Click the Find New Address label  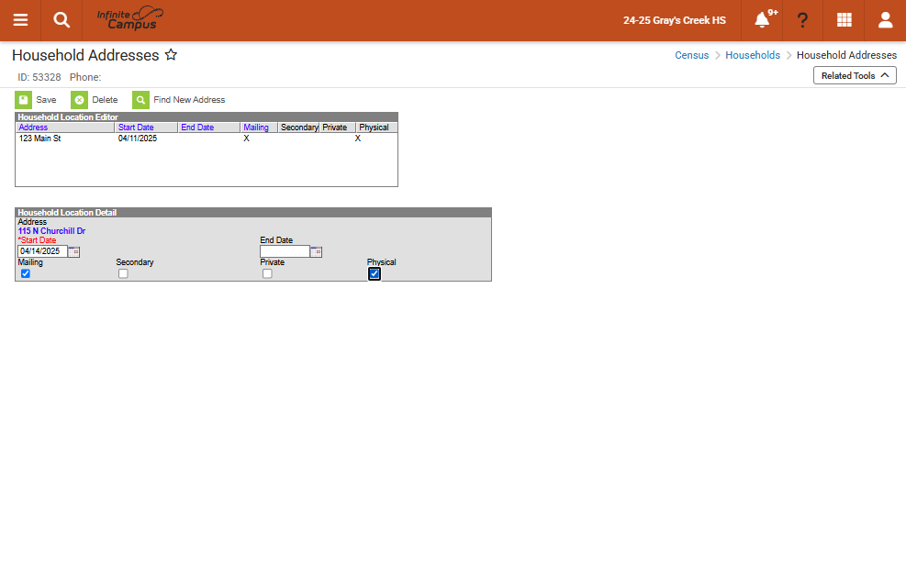pos(189,100)
